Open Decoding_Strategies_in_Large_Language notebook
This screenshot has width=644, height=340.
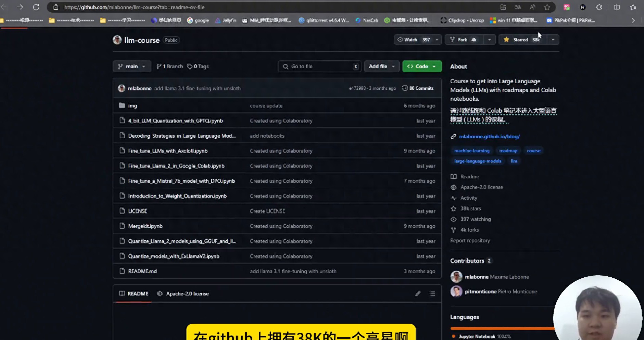182,136
